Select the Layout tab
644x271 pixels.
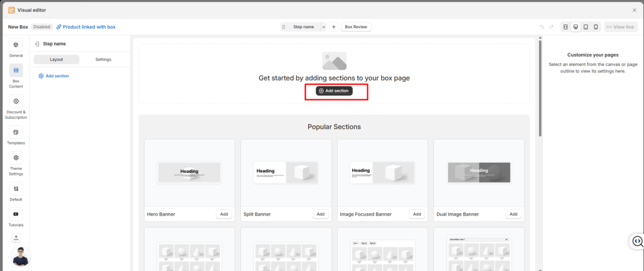click(x=57, y=59)
